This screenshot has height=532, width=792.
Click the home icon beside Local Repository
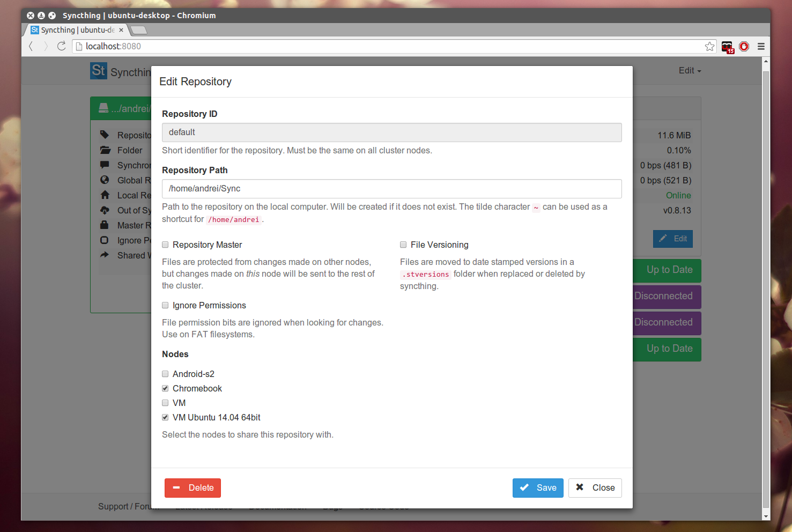pos(105,195)
